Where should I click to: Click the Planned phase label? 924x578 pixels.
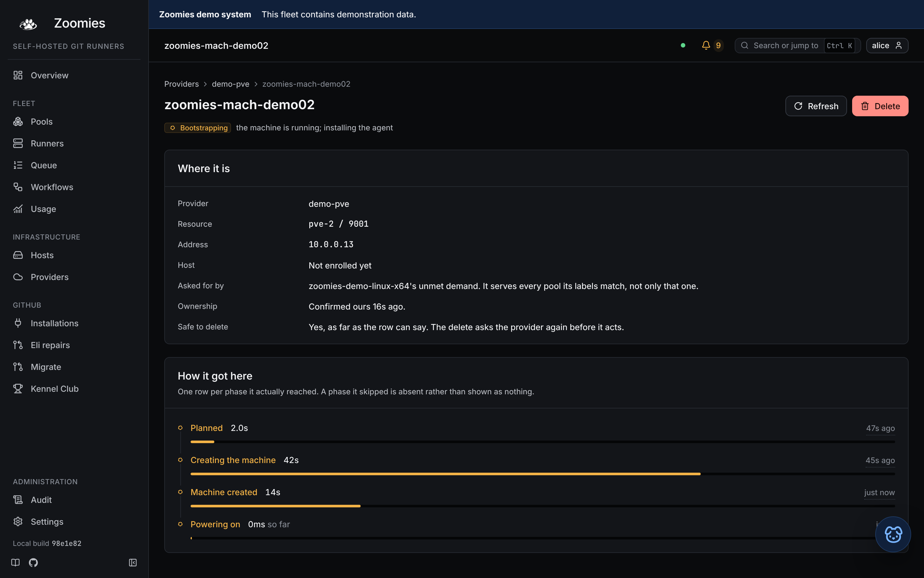207,428
